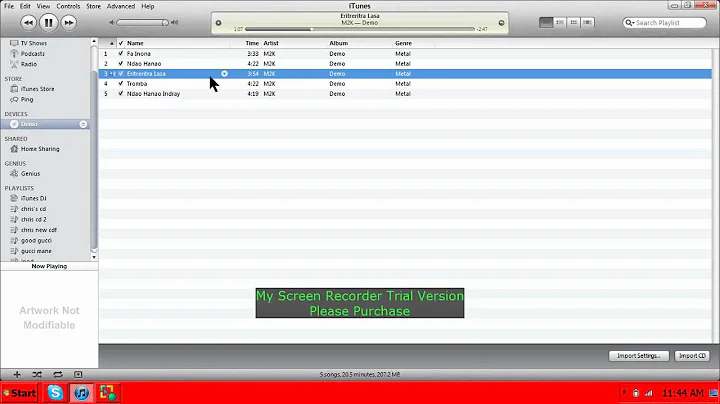Open the good gucci playlist
Screen dimensions: 720x404
(36, 241)
